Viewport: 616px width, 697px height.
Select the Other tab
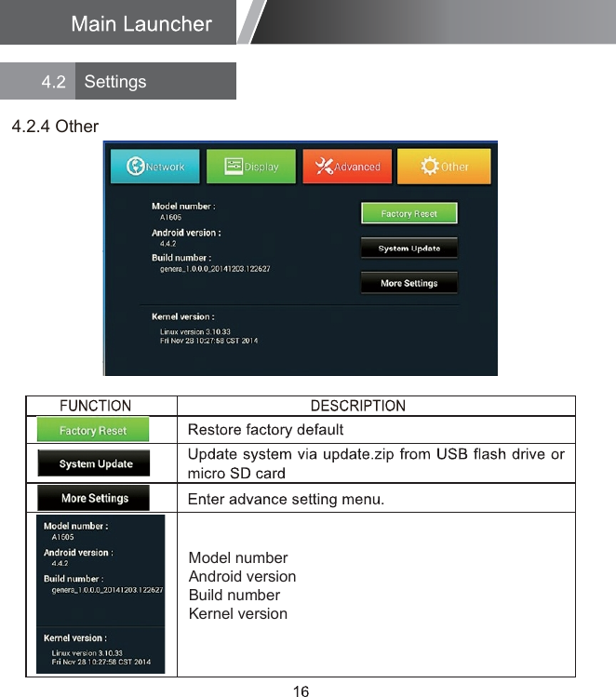(444, 167)
